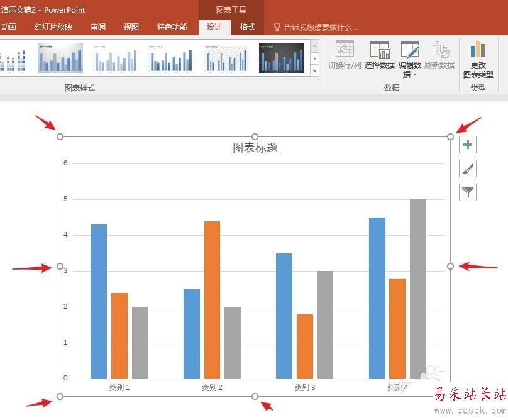
Task: Apply the gray-gradient background chart style
Action: pyautogui.click(x=60, y=58)
